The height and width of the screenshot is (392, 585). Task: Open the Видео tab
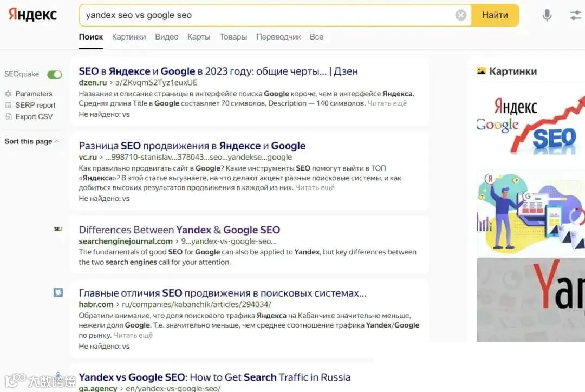point(166,37)
